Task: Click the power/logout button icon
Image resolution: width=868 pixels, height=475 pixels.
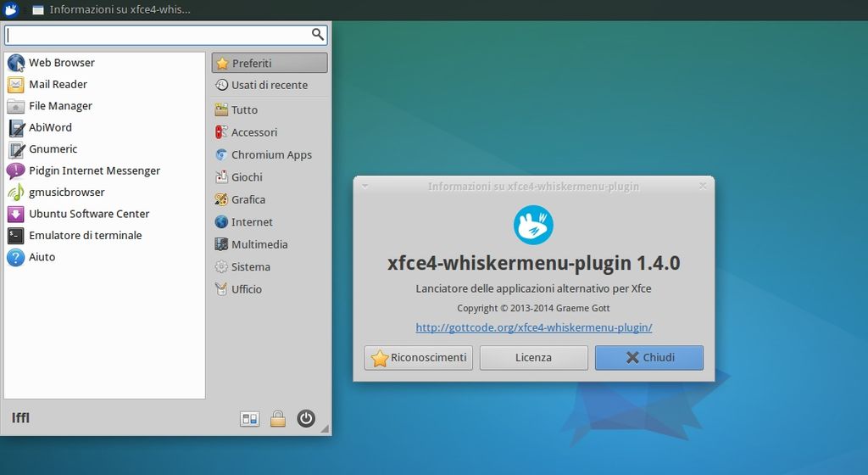Action: (306, 418)
